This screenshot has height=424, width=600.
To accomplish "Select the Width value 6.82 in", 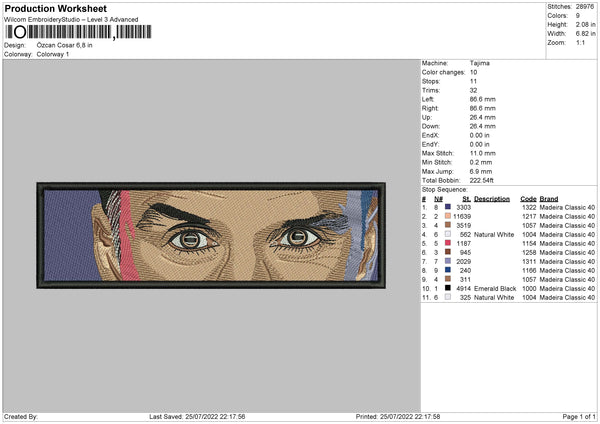I will coord(585,34).
